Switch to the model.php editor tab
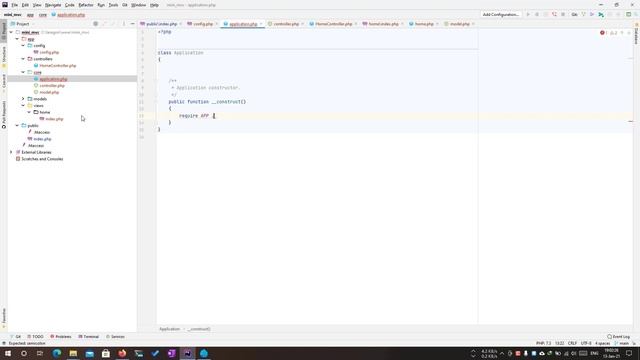The image size is (640, 360). (459, 24)
